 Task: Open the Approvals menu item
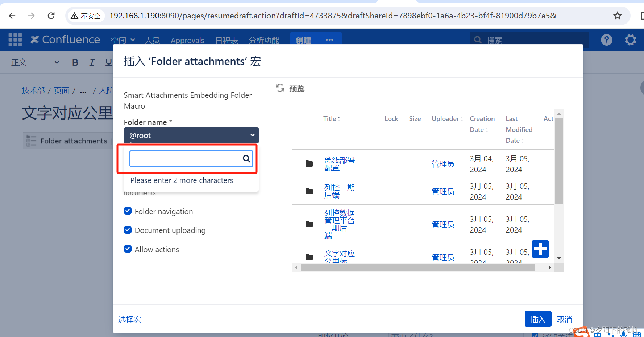point(187,40)
